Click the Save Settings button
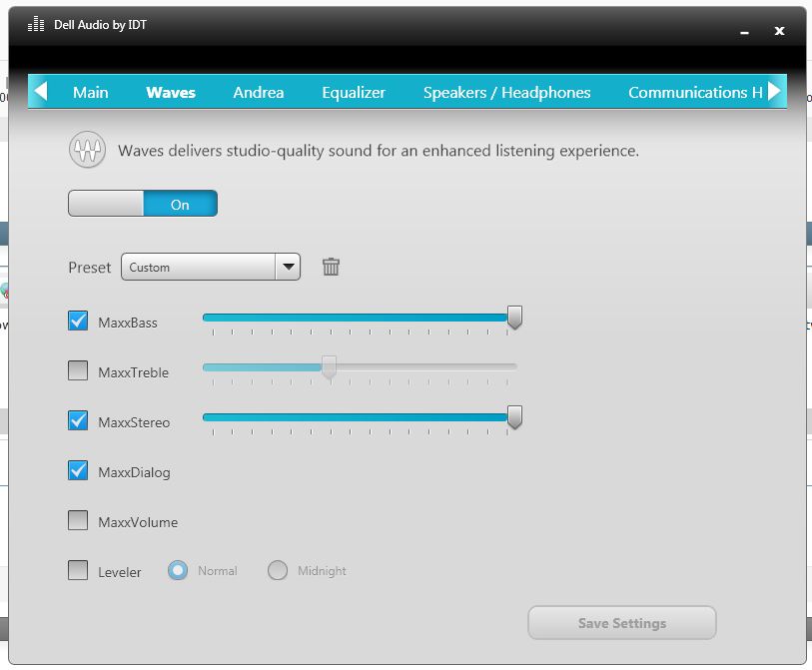812x670 pixels. click(x=622, y=623)
